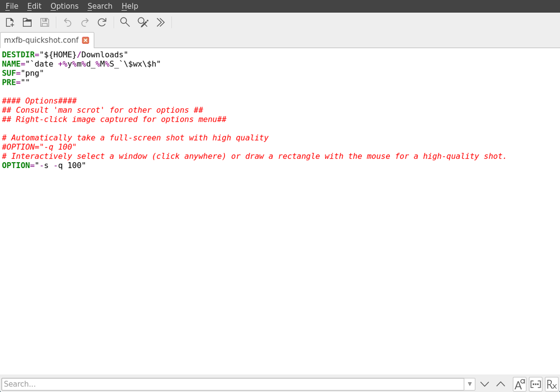Open a file using folder icon
560x392 pixels.
point(27,23)
